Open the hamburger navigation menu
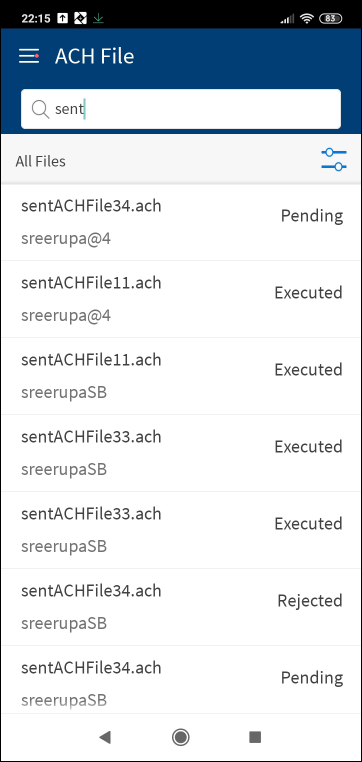Image resolution: width=362 pixels, height=762 pixels. tap(29, 57)
